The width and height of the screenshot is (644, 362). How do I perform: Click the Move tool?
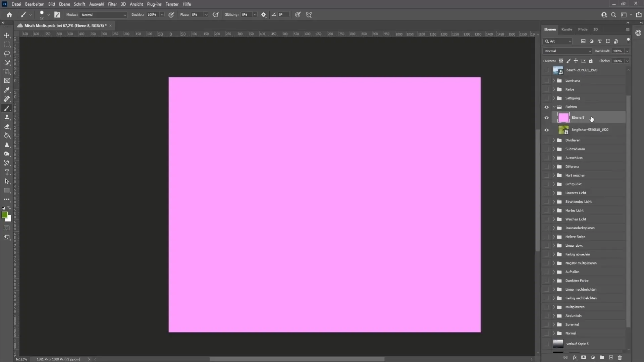7,35
